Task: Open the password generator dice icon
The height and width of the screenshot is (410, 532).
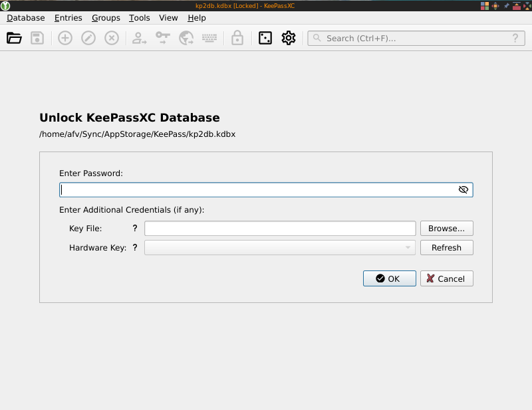Action: (265, 38)
